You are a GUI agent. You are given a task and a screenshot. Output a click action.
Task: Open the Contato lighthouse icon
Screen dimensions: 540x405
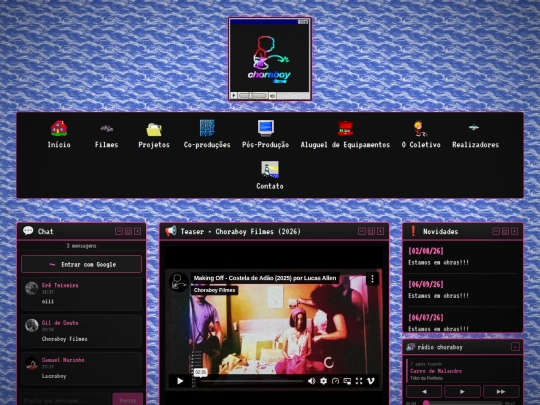(270, 169)
